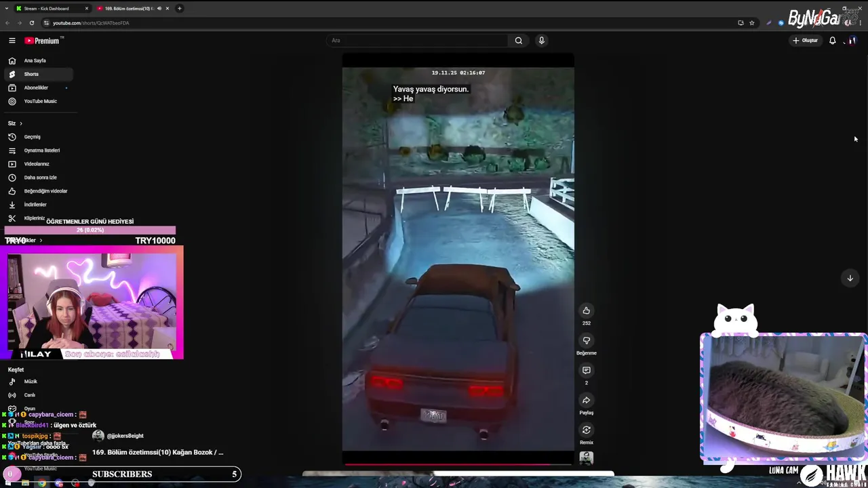The width and height of the screenshot is (868, 488).
Task: Expand the Siz section chevron
Action: click(x=20, y=123)
